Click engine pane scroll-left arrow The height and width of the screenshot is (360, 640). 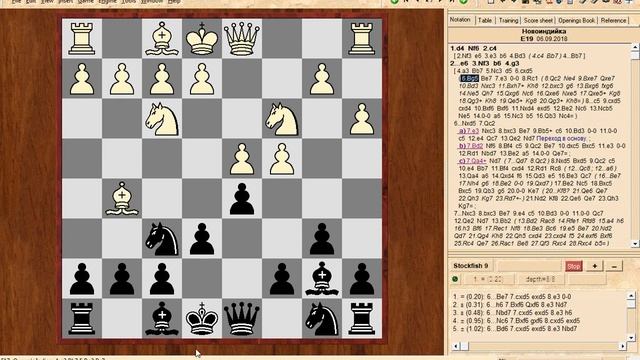tap(456, 346)
